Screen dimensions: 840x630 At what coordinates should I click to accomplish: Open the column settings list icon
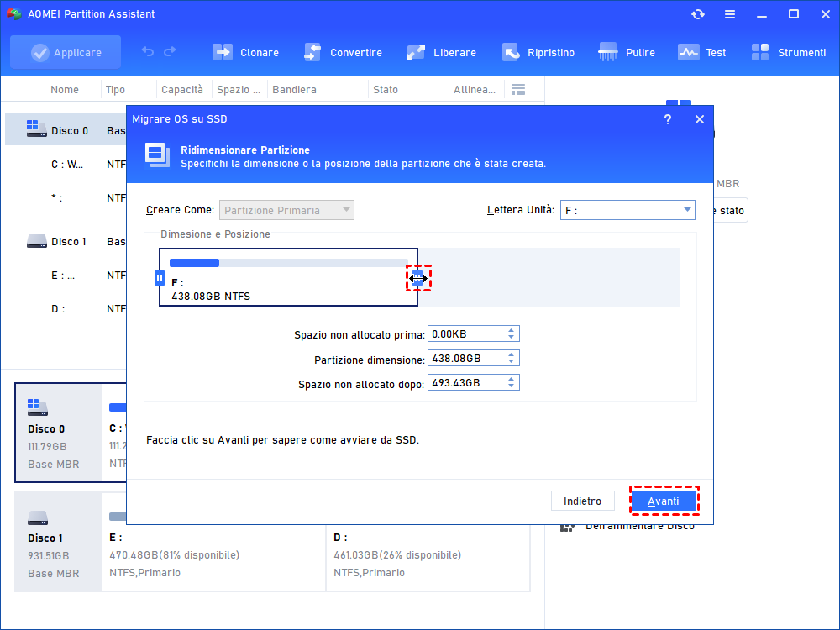[518, 90]
